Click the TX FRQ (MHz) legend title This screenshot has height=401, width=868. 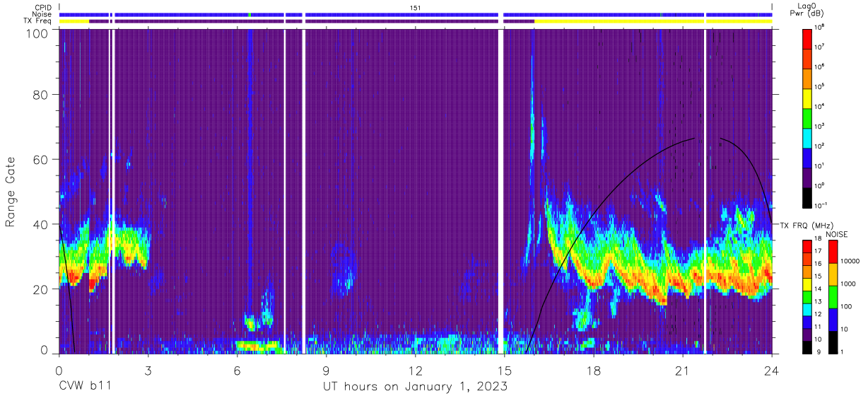808,225
